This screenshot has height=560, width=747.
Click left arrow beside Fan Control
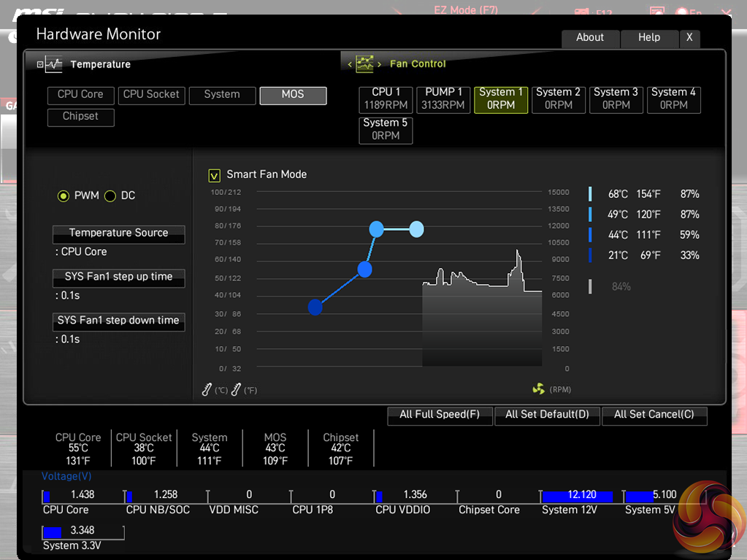pos(350,64)
